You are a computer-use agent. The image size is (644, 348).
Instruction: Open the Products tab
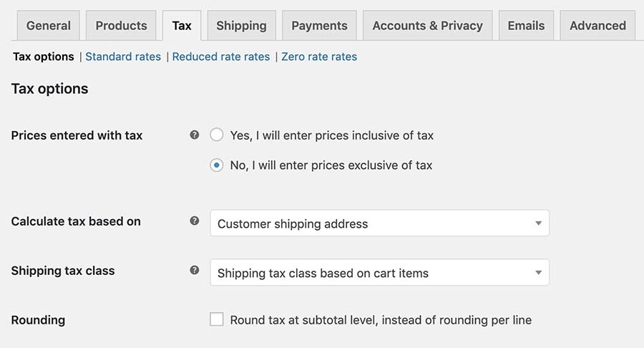coord(121,26)
